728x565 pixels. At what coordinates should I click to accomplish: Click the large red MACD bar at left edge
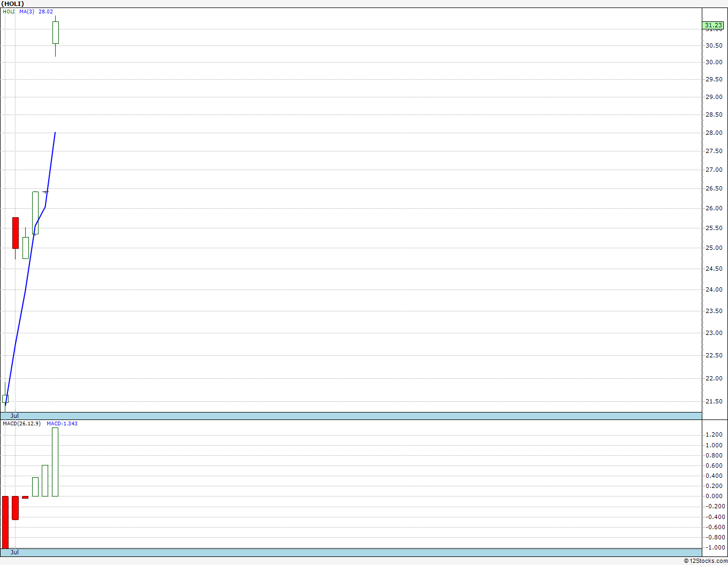click(x=5, y=522)
